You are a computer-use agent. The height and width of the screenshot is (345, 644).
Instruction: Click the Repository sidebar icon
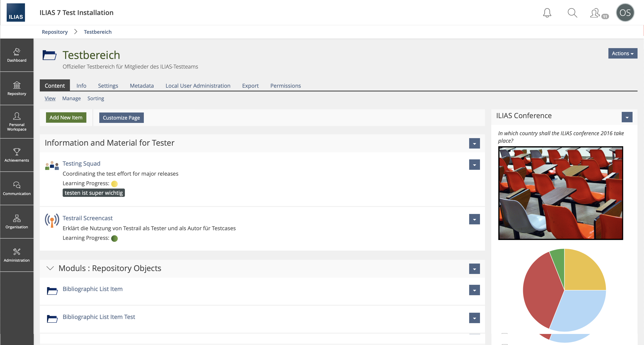17,88
